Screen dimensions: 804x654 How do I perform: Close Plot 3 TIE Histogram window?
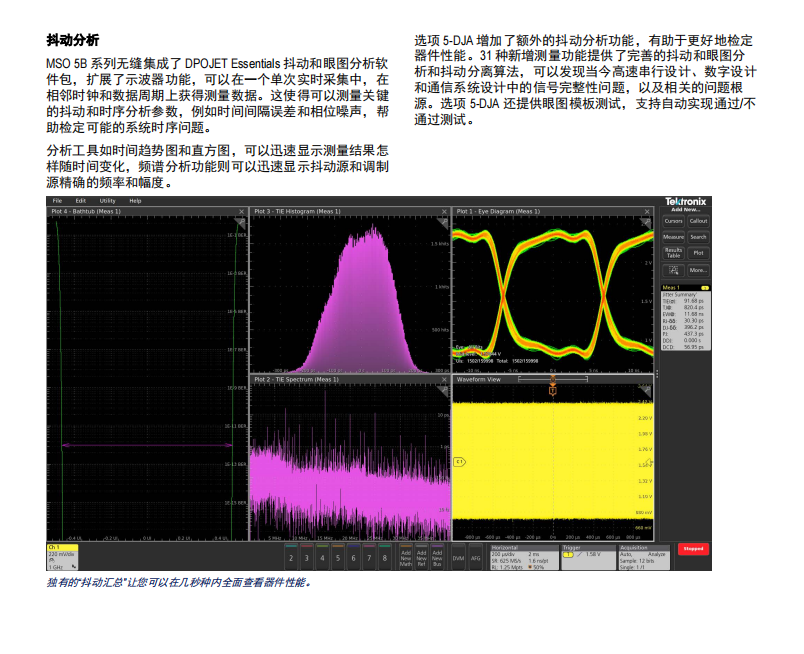click(x=444, y=211)
